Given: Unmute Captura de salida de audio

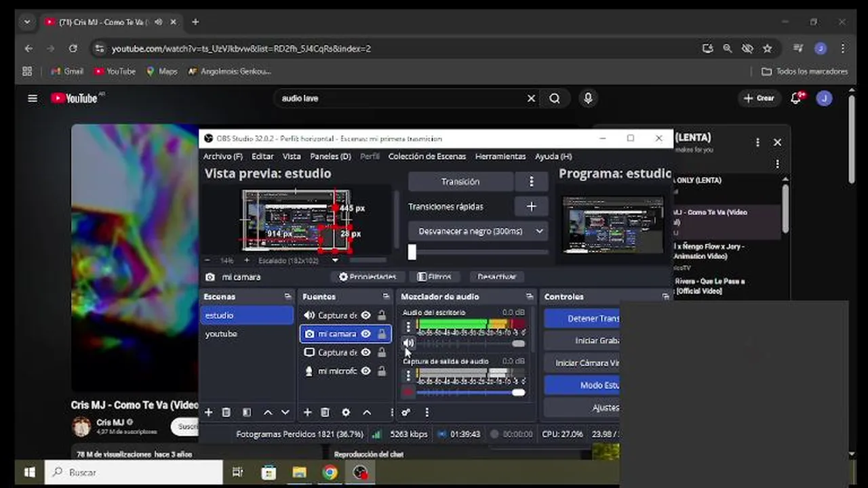Looking at the screenshot, I should (408, 392).
